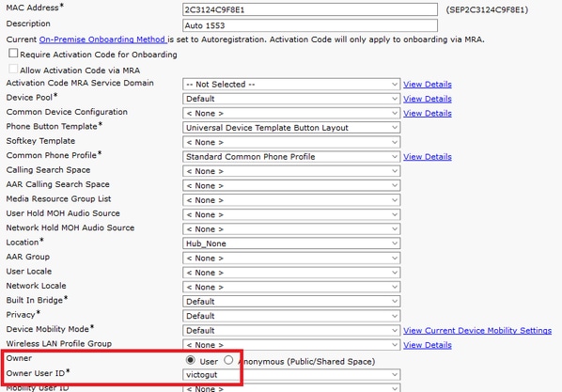The height and width of the screenshot is (392, 562).
Task: Open the Built In Bridge dropdown
Action: click(291, 302)
